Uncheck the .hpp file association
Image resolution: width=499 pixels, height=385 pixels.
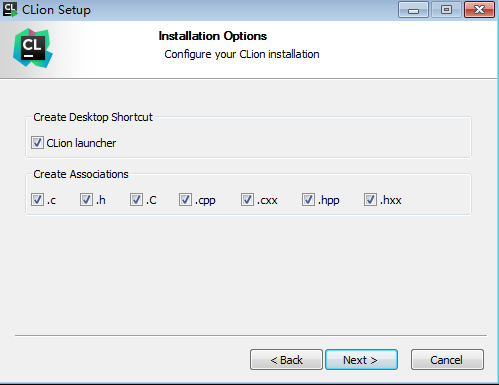pos(308,200)
